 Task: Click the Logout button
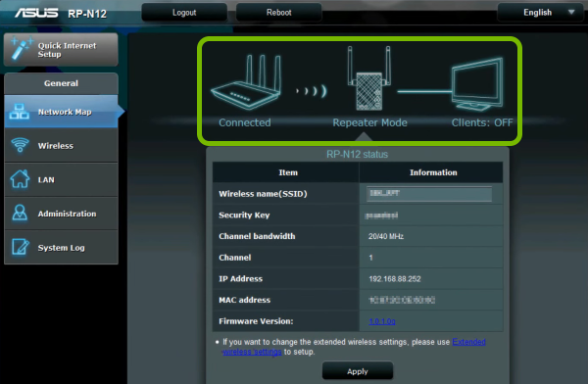[x=184, y=13]
